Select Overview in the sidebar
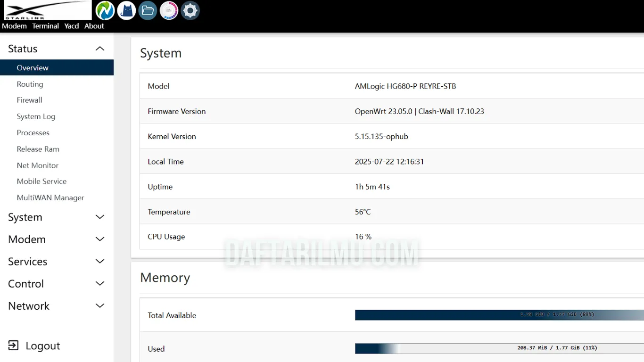 57,67
